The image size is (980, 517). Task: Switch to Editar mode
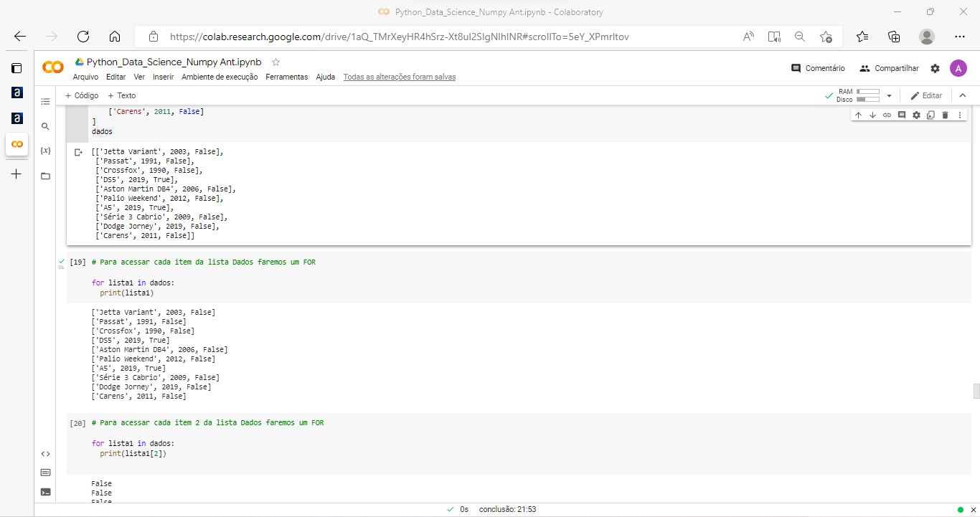[926, 95]
